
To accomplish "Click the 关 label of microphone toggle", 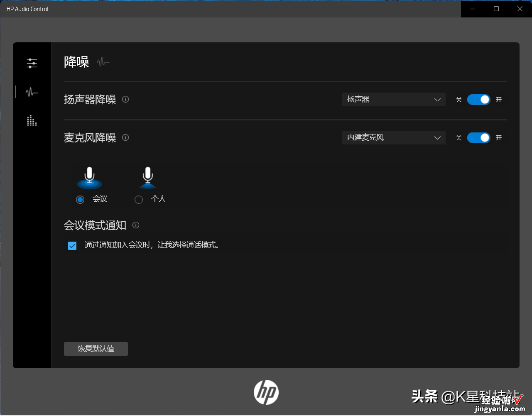I will [459, 138].
